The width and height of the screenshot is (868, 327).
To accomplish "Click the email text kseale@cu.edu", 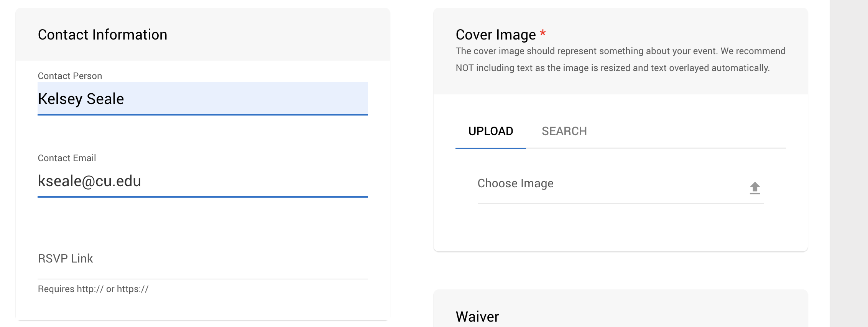I will click(89, 181).
